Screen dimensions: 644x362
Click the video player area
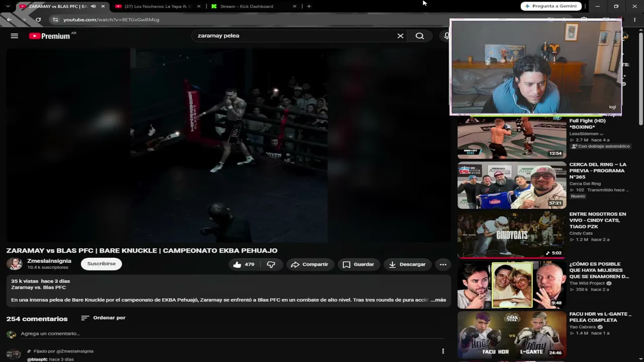click(228, 145)
